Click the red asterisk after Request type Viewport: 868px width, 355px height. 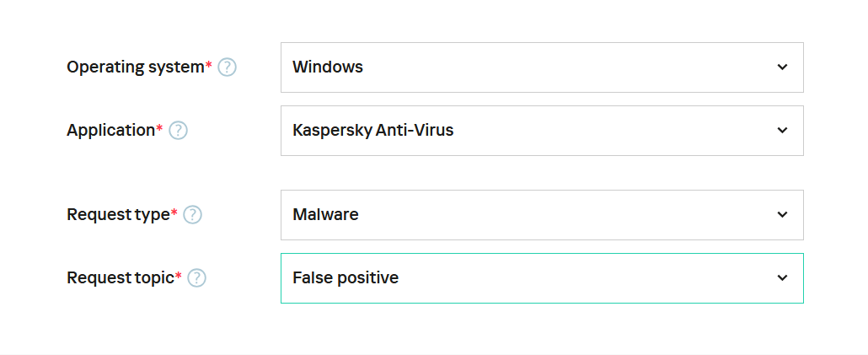(174, 213)
